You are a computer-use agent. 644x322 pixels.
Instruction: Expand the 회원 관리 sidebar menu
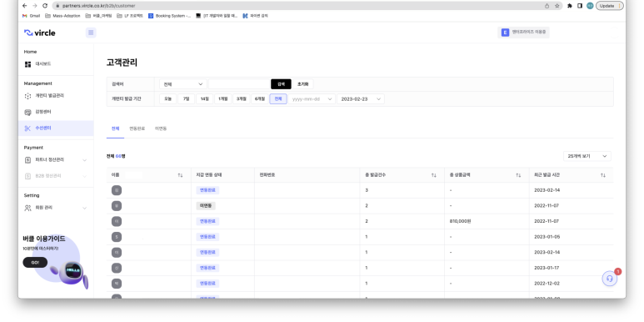coord(56,208)
